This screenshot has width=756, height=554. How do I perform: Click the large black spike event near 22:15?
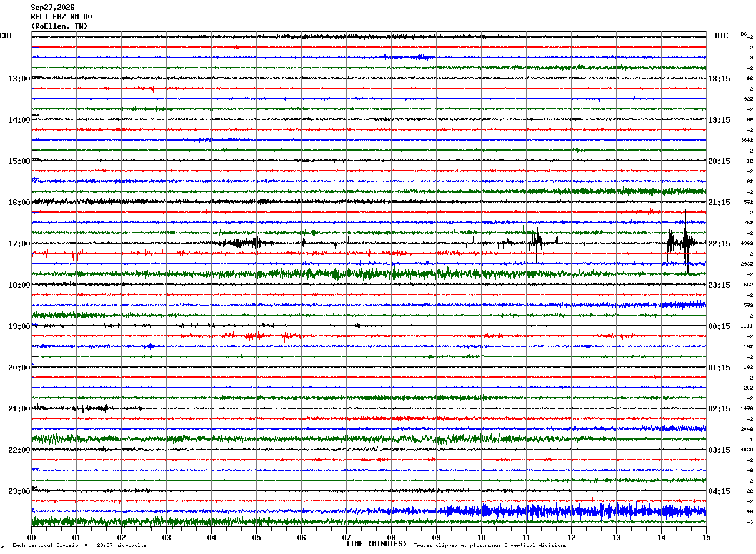tap(681, 244)
